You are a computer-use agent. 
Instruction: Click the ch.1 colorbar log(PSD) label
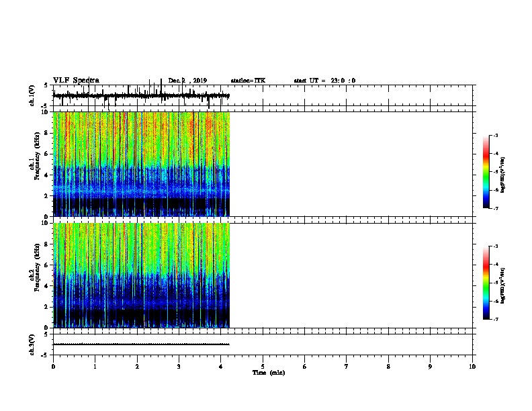coord(503,175)
